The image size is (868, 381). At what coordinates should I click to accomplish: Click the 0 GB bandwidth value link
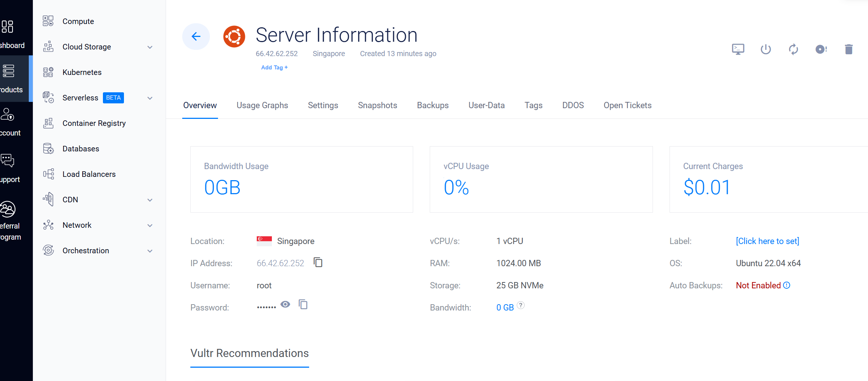[x=505, y=308]
